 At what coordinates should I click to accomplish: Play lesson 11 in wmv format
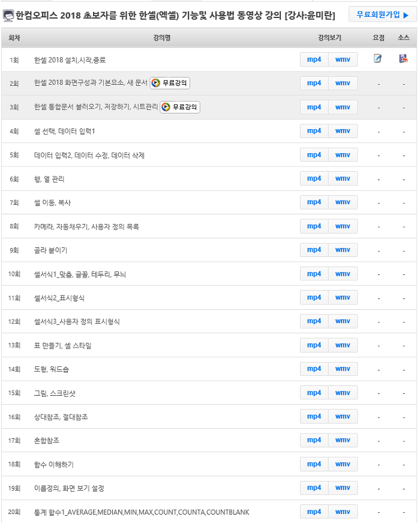[343, 297]
